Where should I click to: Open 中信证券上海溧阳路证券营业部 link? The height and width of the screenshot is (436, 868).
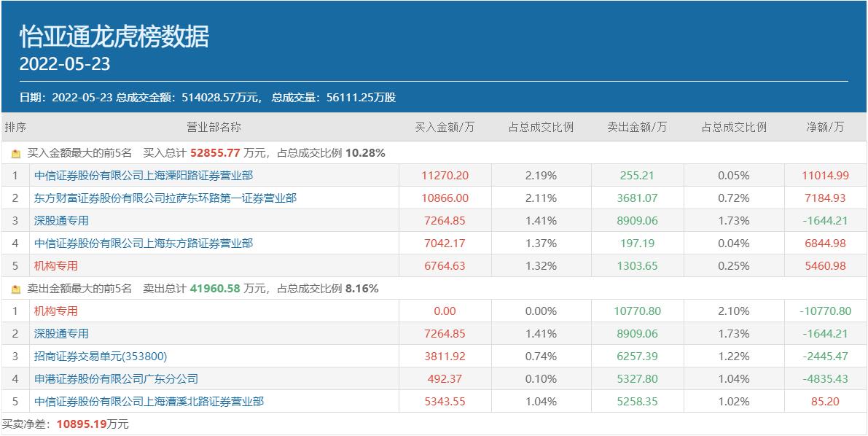pyautogui.click(x=144, y=176)
